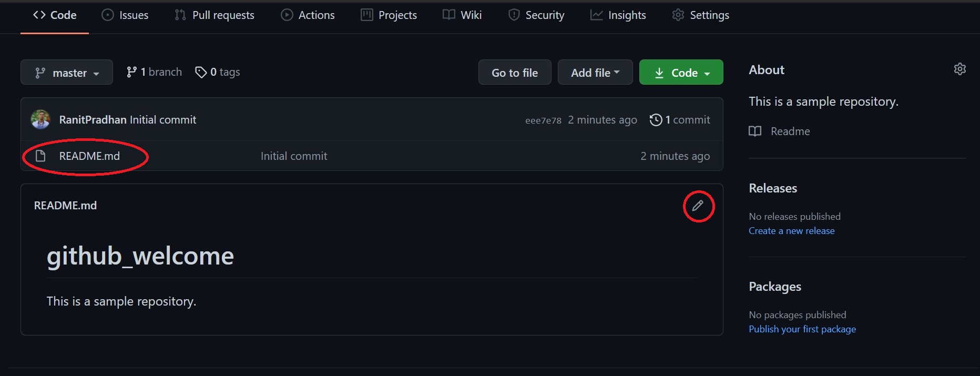View the Security tab

536,15
